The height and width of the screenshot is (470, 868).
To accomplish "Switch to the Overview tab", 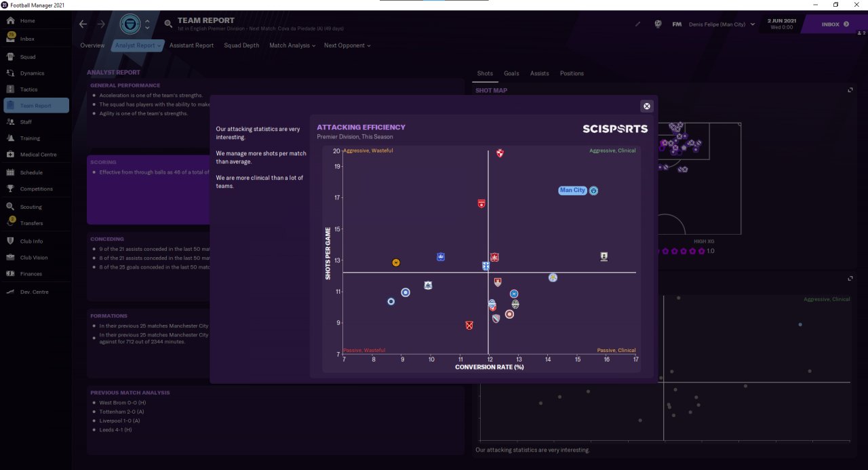I will tap(92, 45).
